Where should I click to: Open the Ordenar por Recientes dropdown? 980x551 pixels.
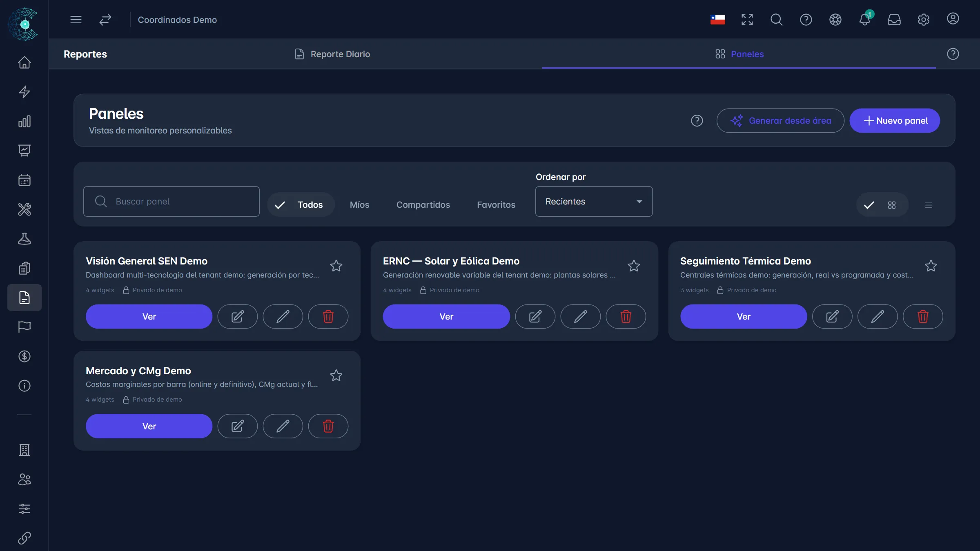(594, 202)
